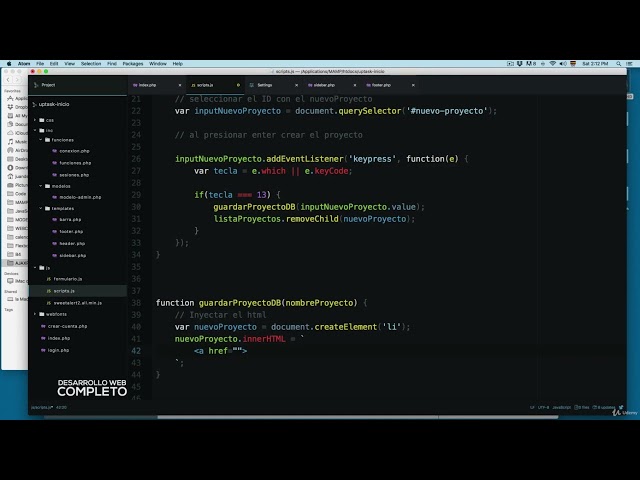Viewport: 640px width, 480px height.
Task: Click Music in Finder sidebar
Action: (17, 142)
